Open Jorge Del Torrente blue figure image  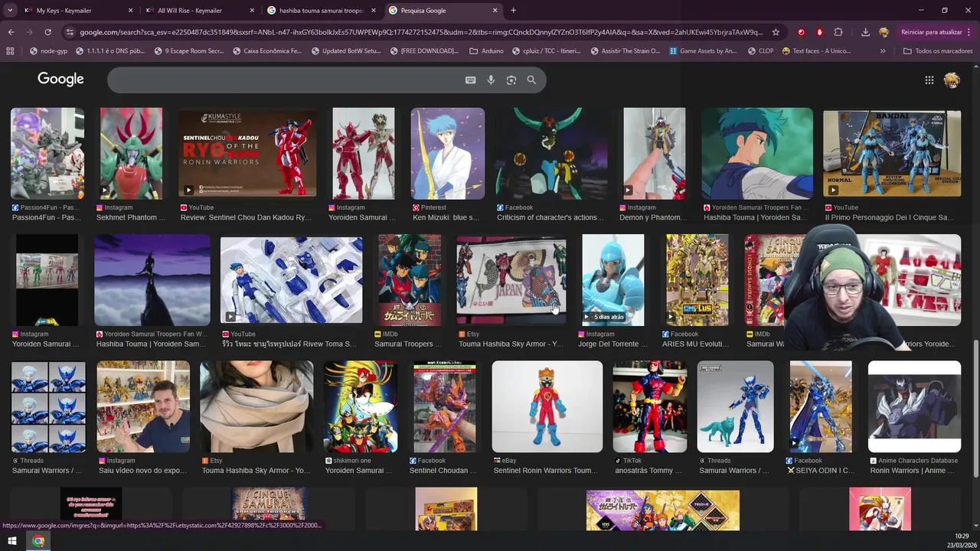(613, 280)
